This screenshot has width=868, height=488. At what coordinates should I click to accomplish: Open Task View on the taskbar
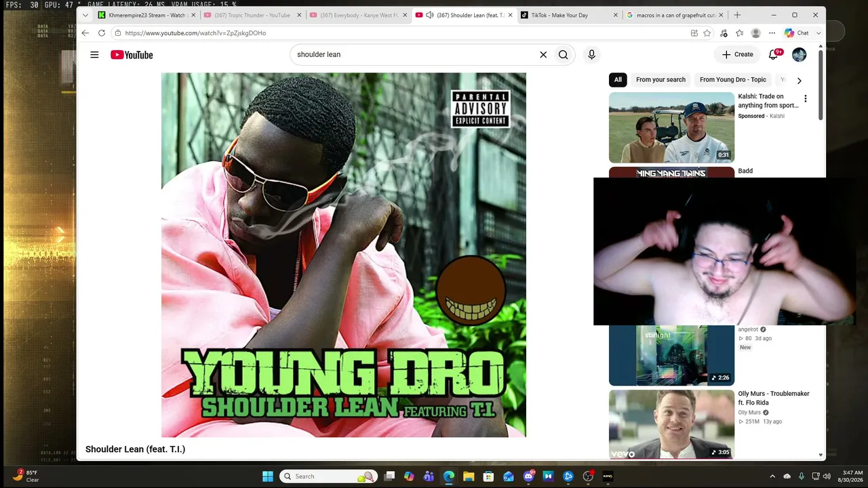click(x=389, y=476)
